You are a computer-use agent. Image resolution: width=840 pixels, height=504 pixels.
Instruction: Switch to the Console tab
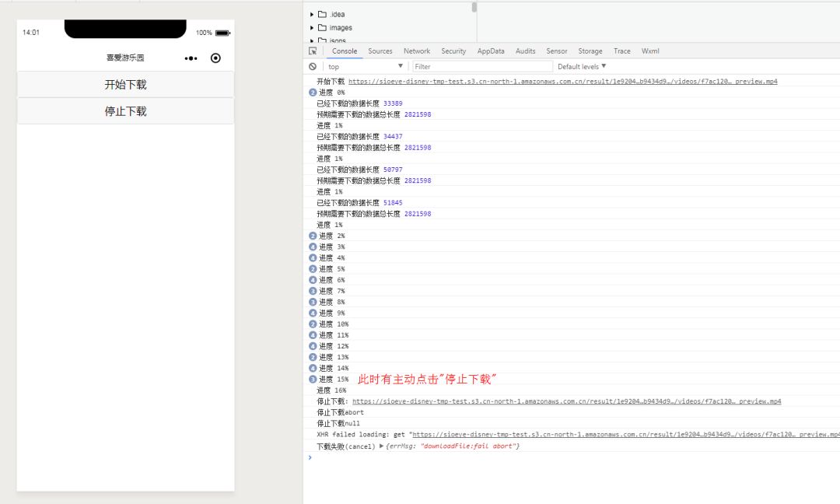pyautogui.click(x=345, y=51)
